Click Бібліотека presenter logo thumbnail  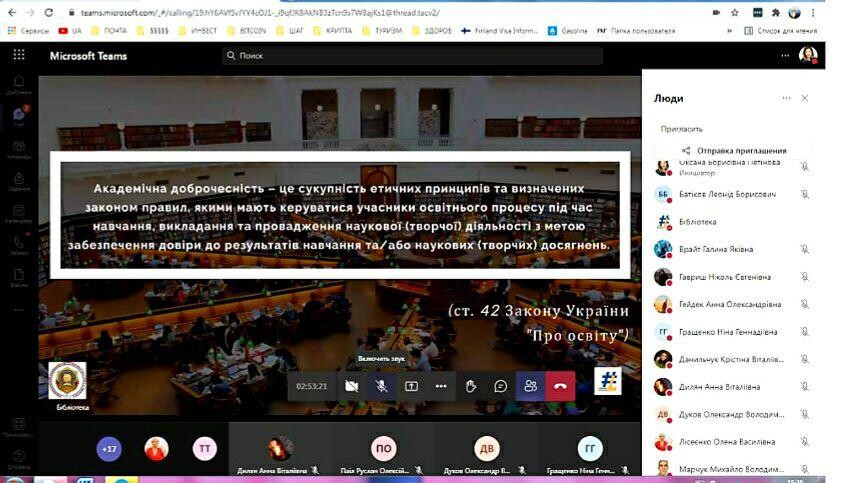[x=68, y=381]
